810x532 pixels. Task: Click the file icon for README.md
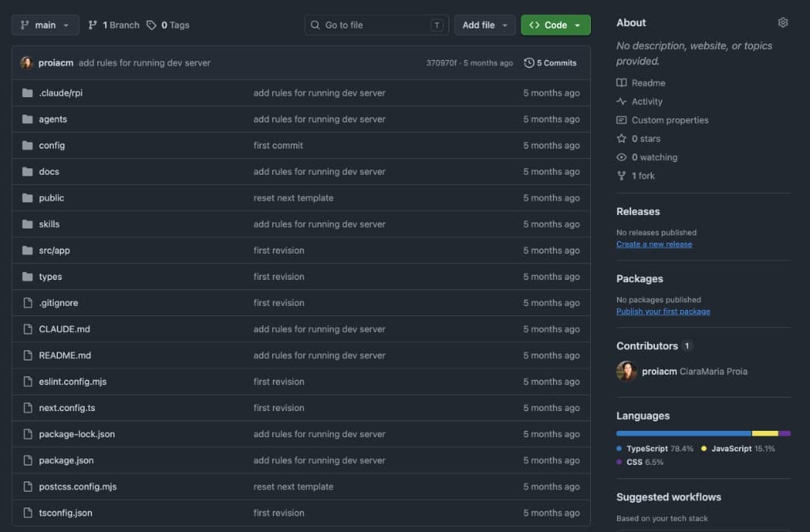click(x=28, y=356)
